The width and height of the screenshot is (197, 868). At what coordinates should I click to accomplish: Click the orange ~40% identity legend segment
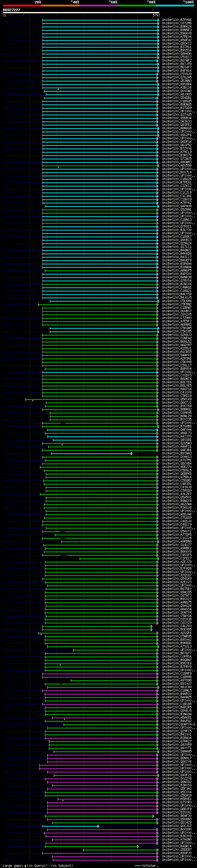[60, 6]
